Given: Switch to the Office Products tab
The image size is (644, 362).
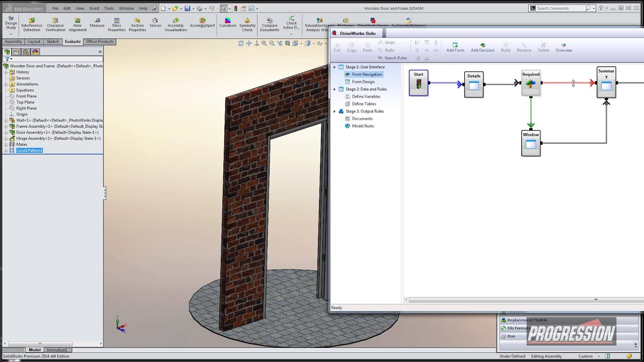Looking at the screenshot, I should click(100, 42).
